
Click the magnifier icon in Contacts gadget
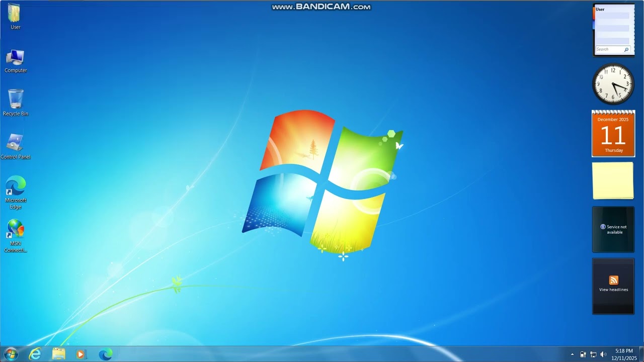coord(626,49)
